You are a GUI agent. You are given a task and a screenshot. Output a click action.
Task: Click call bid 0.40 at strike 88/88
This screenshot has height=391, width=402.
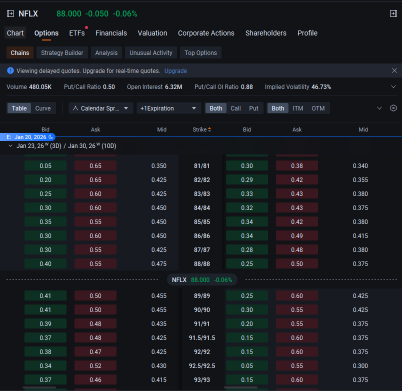point(45,264)
